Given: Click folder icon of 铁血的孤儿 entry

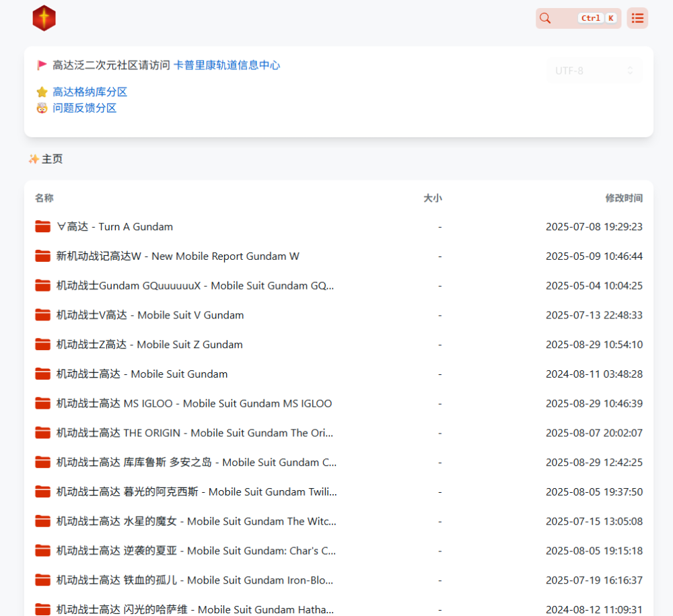Looking at the screenshot, I should 43,580.
